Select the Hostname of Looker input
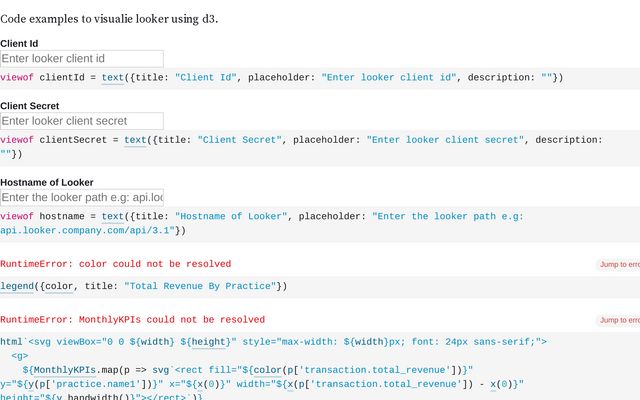The width and height of the screenshot is (640, 400). (82, 197)
